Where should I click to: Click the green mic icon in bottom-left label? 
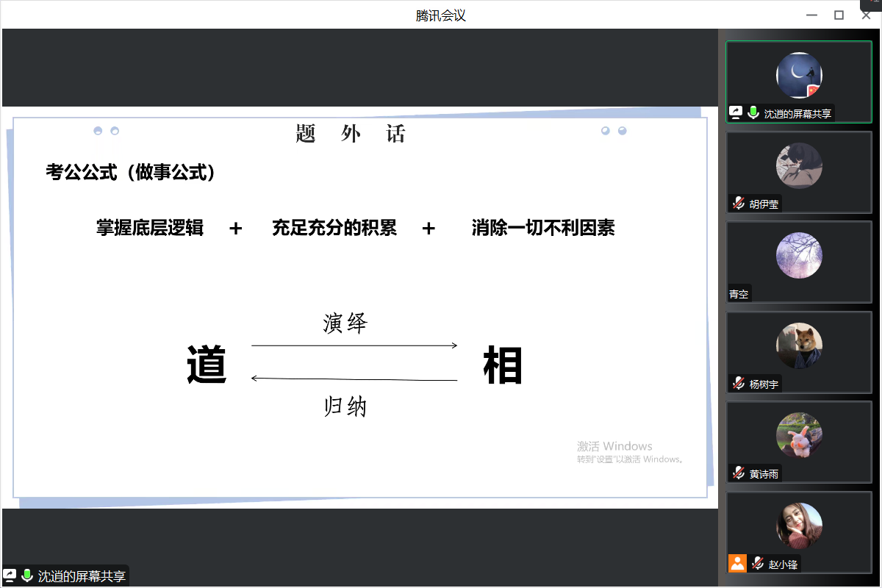[x=27, y=576]
